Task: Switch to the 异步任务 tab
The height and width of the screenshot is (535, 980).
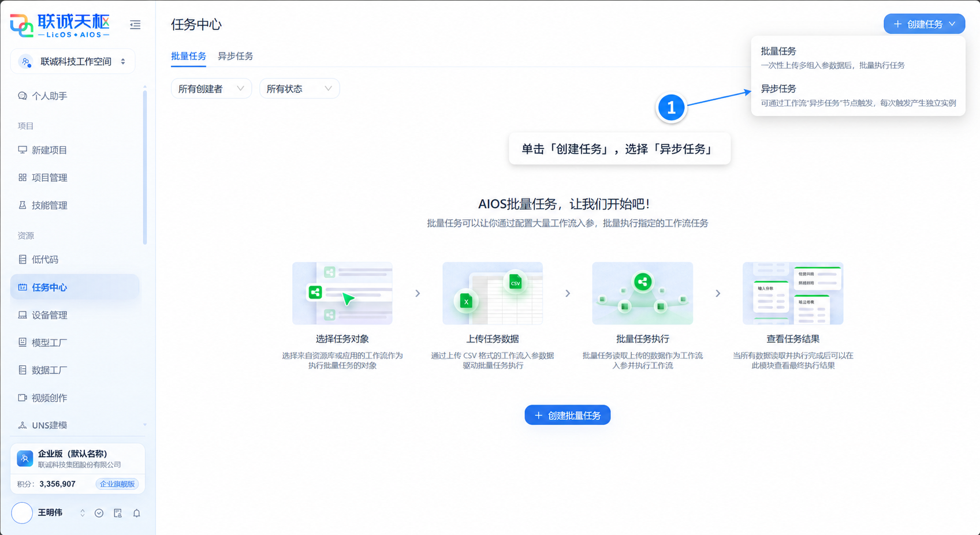Action: [x=235, y=57]
